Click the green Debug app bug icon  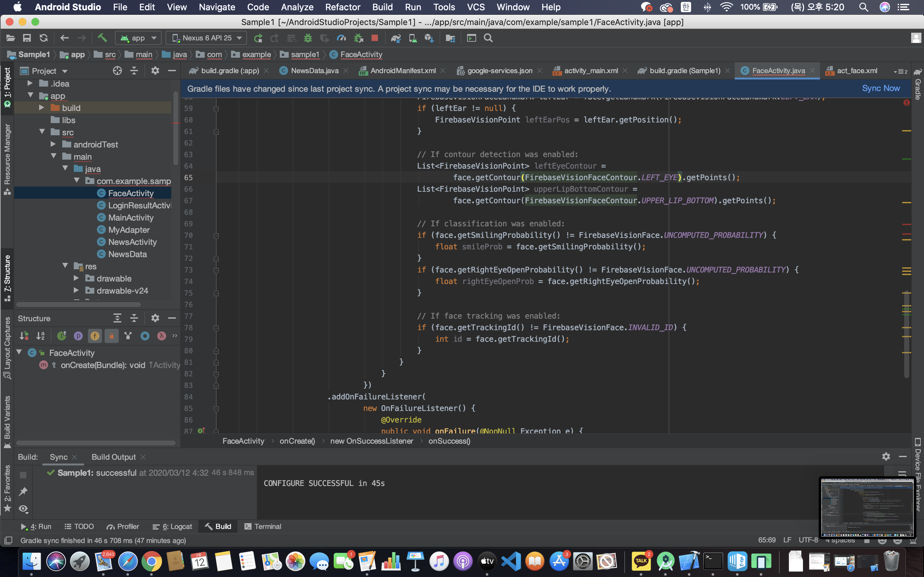308,38
